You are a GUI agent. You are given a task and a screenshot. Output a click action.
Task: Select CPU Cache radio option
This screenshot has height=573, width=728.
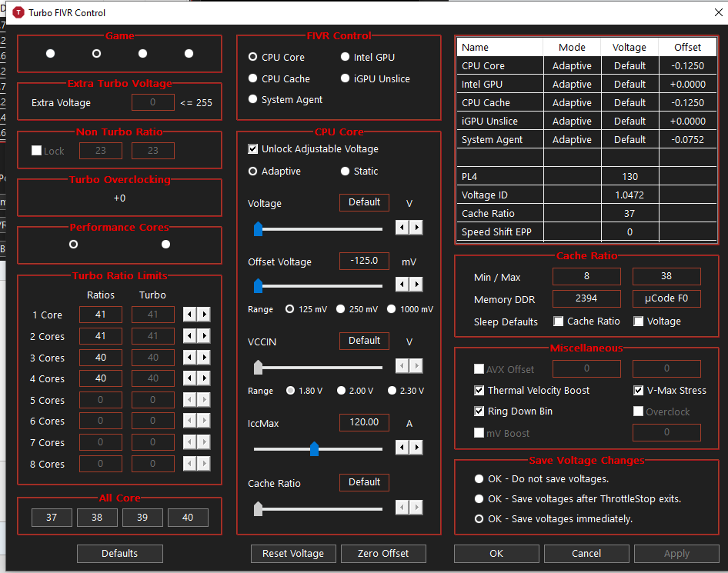click(x=279, y=78)
